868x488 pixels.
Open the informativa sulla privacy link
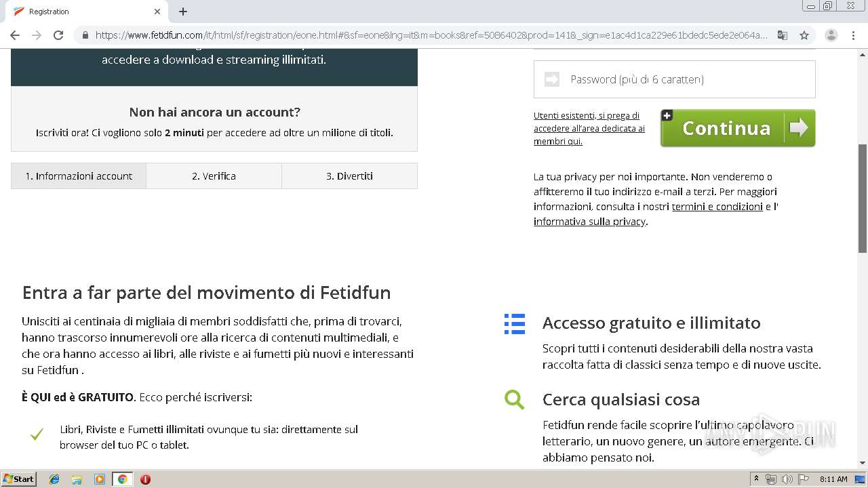point(589,222)
